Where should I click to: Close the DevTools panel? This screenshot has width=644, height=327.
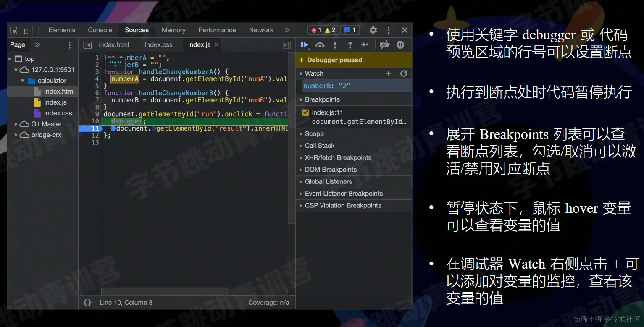405,30
